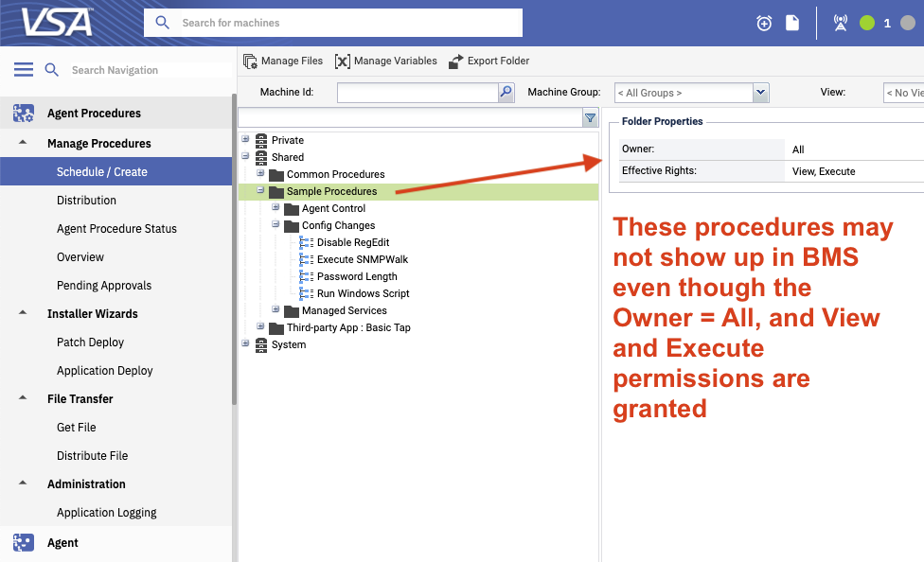Collapse the Manage Procedures section
Screen dimensions: 924x562
click(x=23, y=143)
